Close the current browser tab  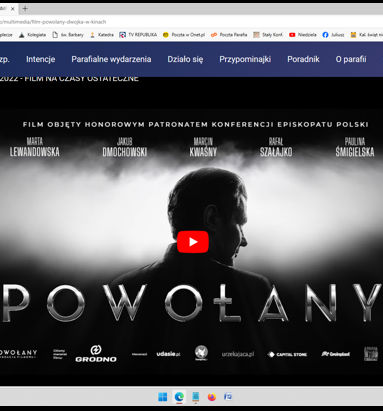(x=13, y=9)
